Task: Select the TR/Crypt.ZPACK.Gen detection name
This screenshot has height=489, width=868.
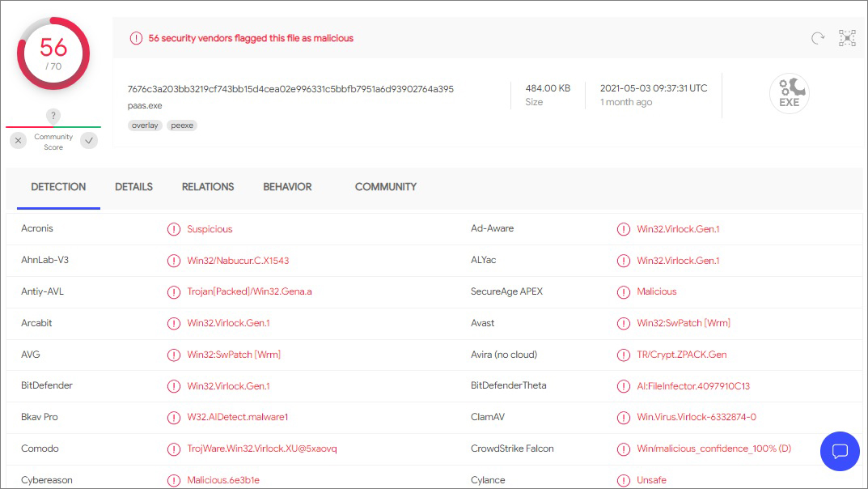Action: pyautogui.click(x=682, y=355)
